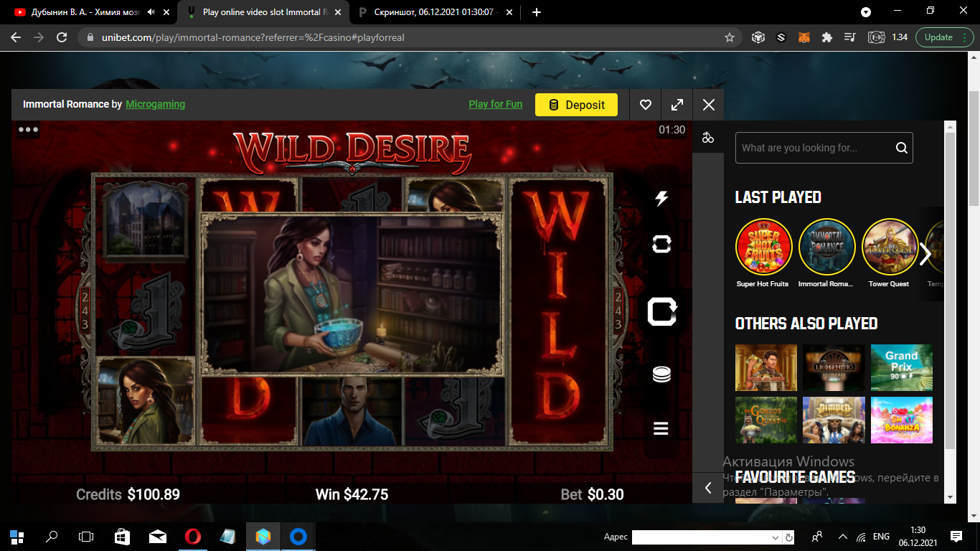Go back in browser history
This screenshot has height=551, width=980.
click(x=16, y=37)
